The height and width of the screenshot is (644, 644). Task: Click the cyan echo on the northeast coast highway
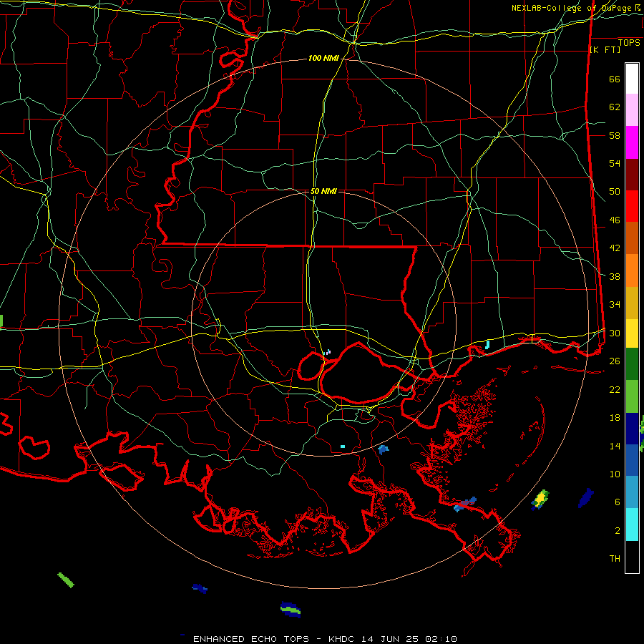pyautogui.click(x=487, y=344)
